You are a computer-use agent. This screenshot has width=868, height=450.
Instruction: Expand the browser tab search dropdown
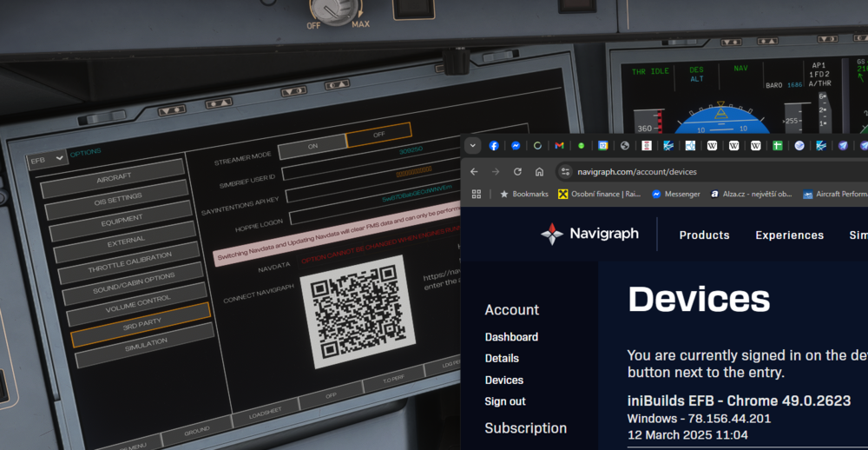tap(472, 146)
